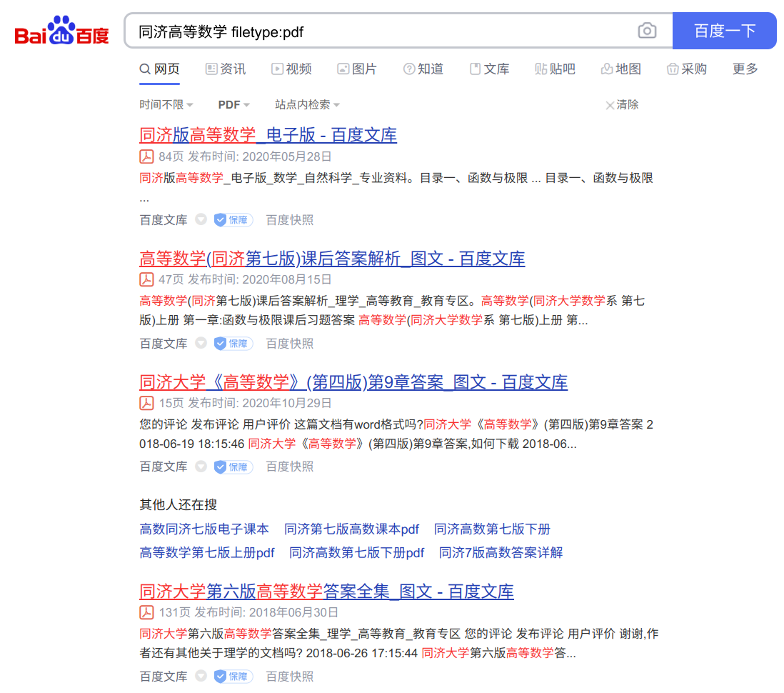Expand source arrow for 第六版 result
This screenshot has height=693, width=784.
(201, 676)
